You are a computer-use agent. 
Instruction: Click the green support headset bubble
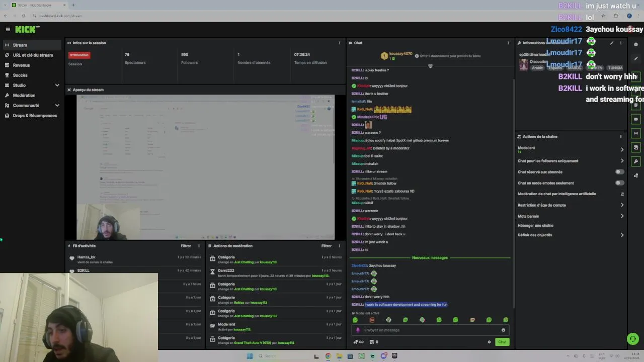[633, 339]
